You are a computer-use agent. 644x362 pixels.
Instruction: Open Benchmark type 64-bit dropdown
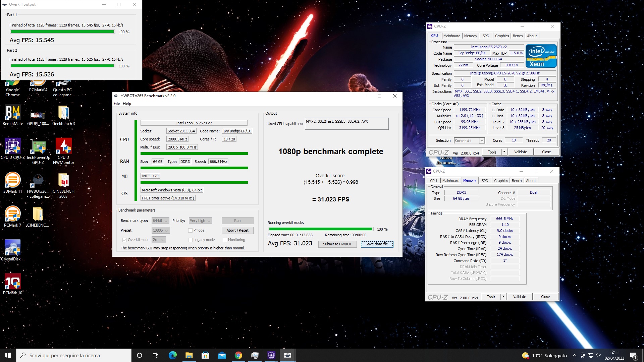[x=160, y=221]
